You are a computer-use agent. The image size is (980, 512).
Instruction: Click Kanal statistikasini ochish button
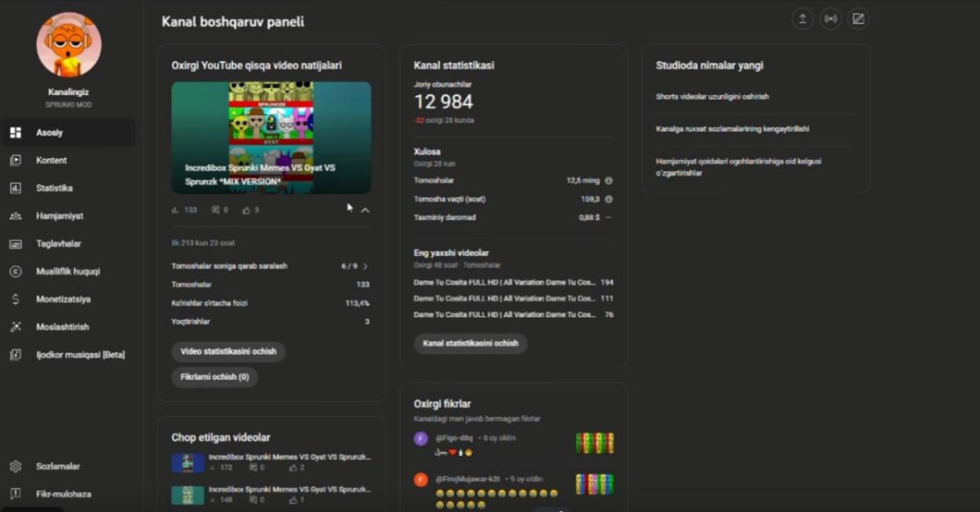pyautogui.click(x=470, y=343)
